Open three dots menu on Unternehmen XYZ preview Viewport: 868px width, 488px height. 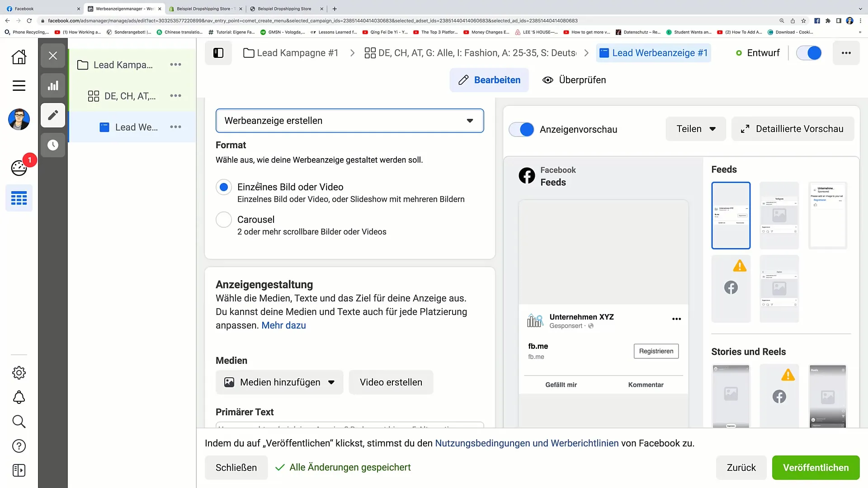(676, 319)
